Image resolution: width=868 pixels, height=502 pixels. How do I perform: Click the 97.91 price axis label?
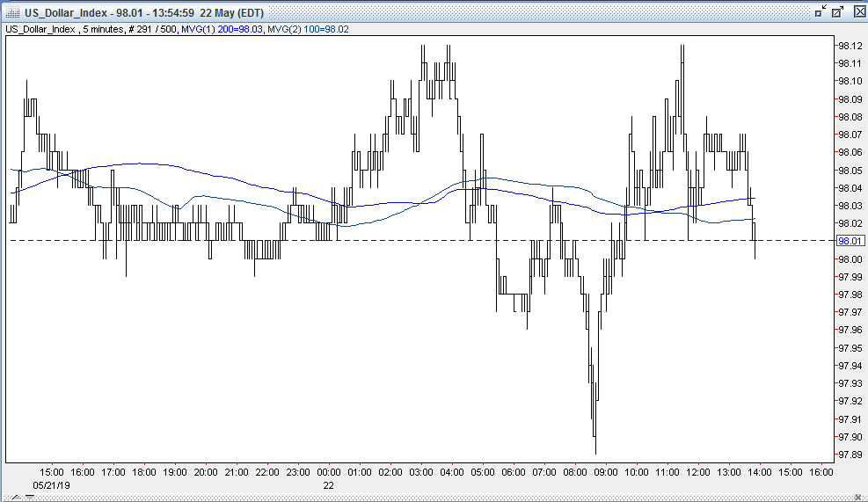point(850,419)
